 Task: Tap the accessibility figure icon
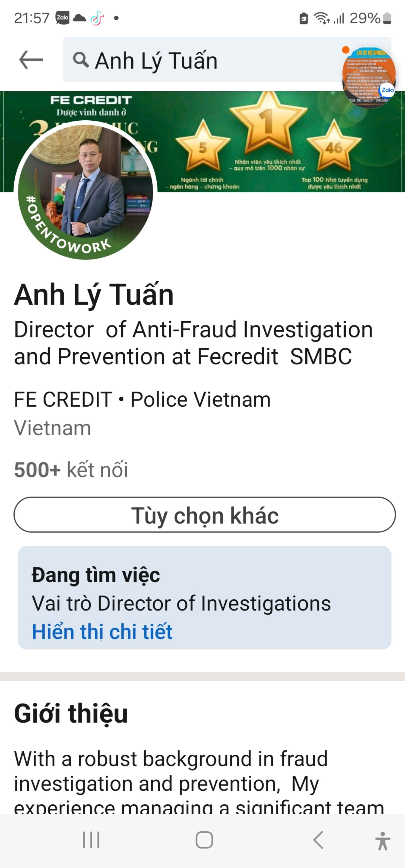coord(382,840)
